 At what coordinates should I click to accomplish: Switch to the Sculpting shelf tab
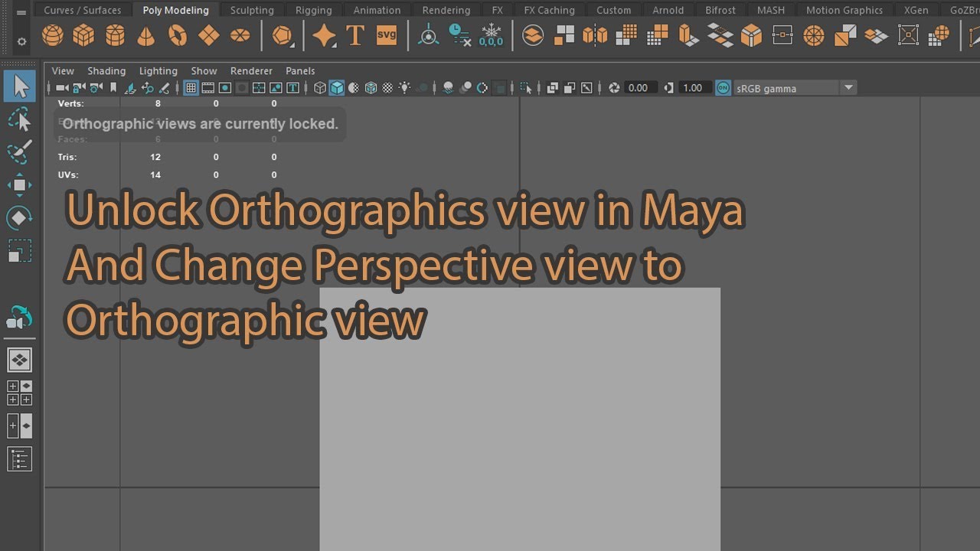coord(252,10)
